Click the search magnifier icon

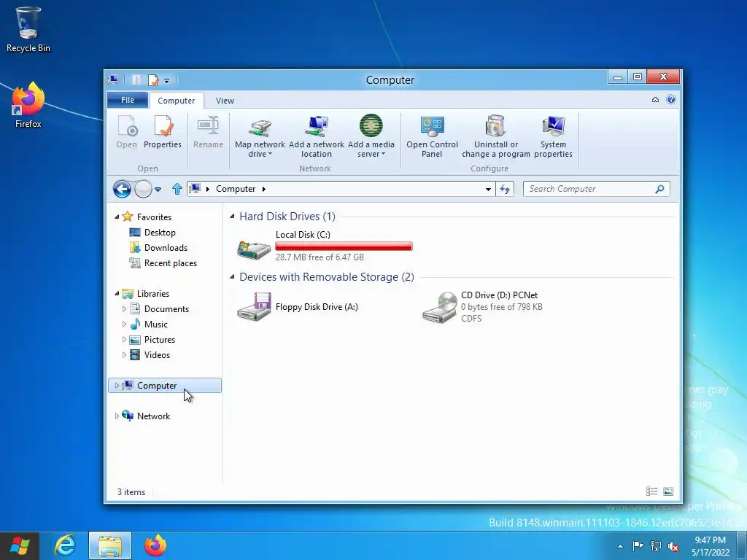click(659, 189)
